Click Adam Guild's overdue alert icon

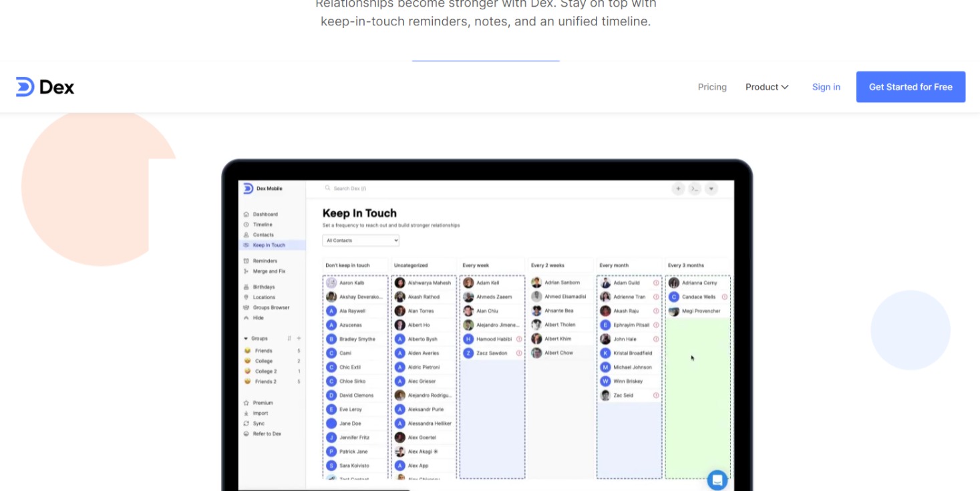coord(656,283)
